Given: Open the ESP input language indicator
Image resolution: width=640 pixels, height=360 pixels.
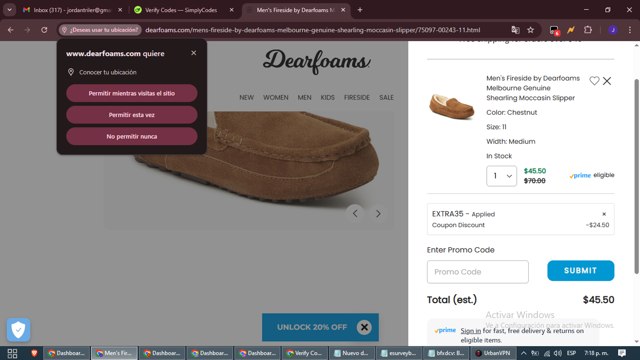Looking at the screenshot, I should coord(571,353).
